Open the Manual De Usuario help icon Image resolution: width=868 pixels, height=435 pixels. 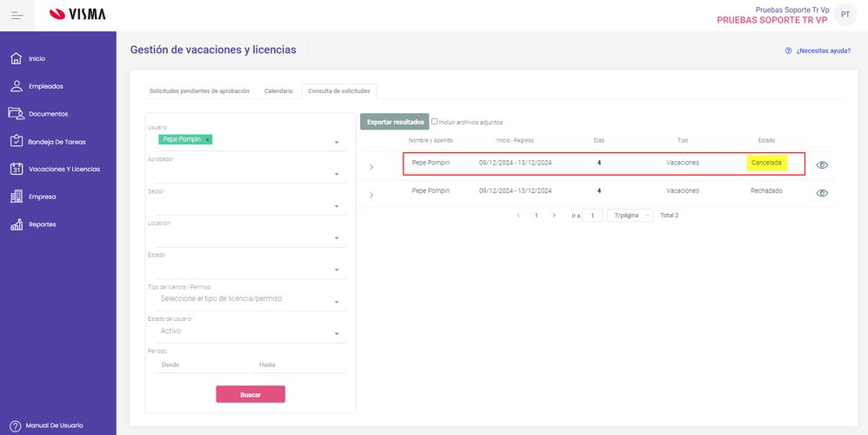coord(15,425)
